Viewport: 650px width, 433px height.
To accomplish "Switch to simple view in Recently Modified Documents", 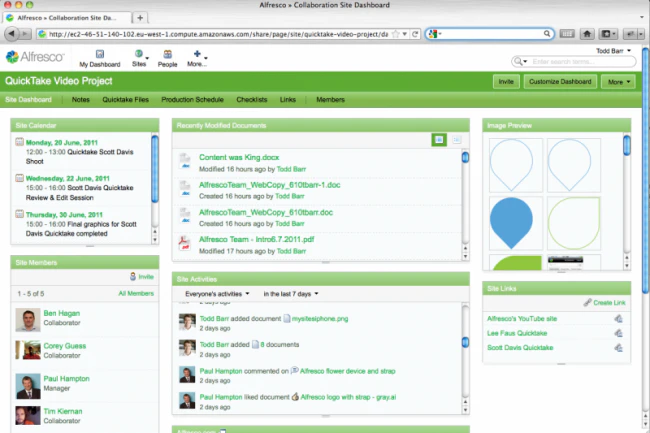I will click(439, 140).
